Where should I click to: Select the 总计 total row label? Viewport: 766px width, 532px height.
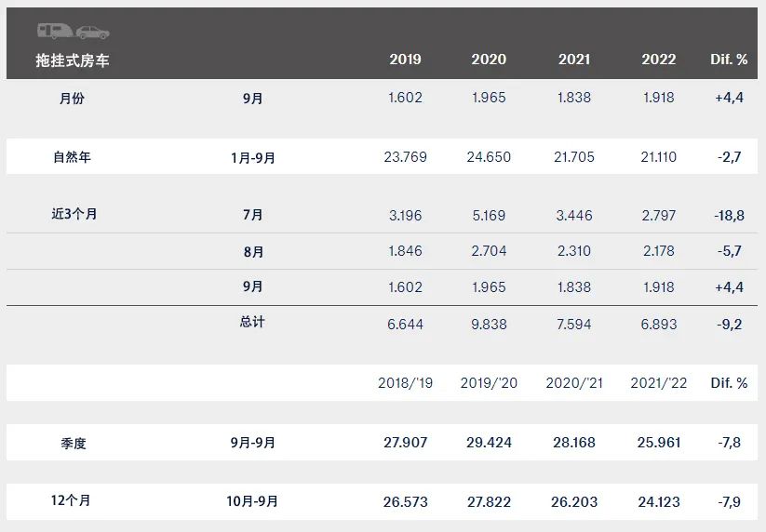pyautogui.click(x=252, y=322)
